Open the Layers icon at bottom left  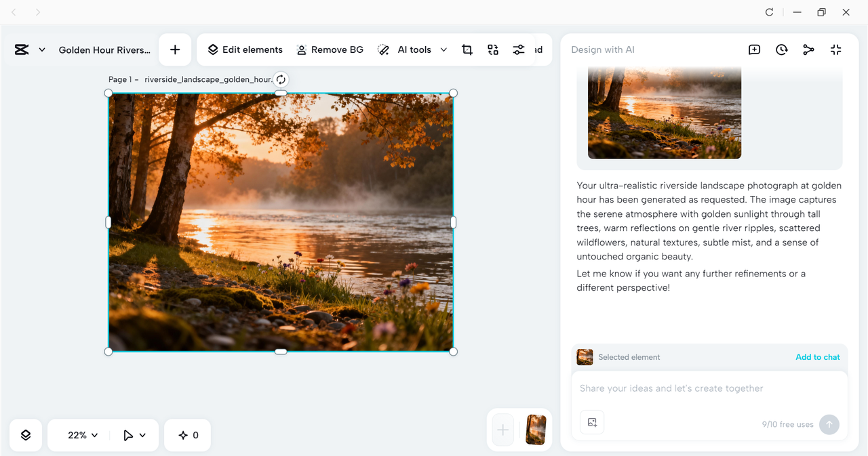[x=25, y=434]
